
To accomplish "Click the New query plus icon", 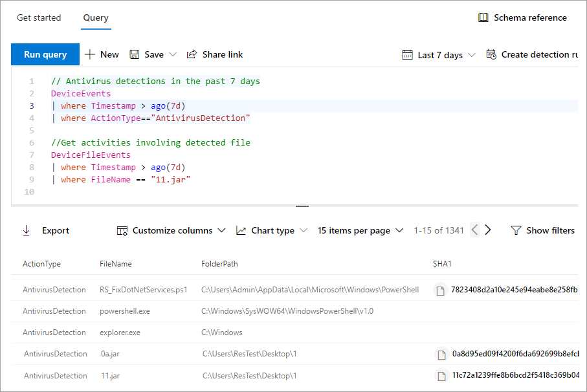I will pos(90,54).
